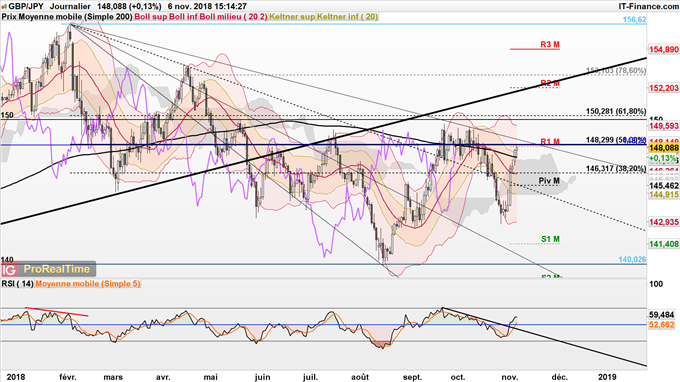Click the Boll sup Boll inf Boll milieu legend

tap(201, 17)
